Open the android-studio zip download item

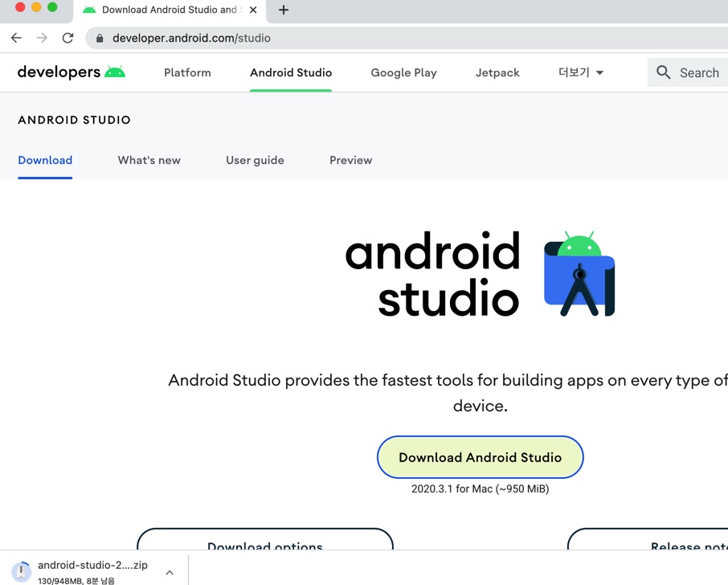tap(93, 571)
